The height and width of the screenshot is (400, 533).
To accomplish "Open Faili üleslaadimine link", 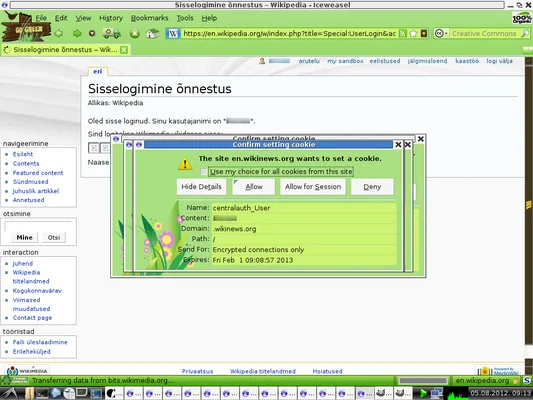I will (40, 342).
